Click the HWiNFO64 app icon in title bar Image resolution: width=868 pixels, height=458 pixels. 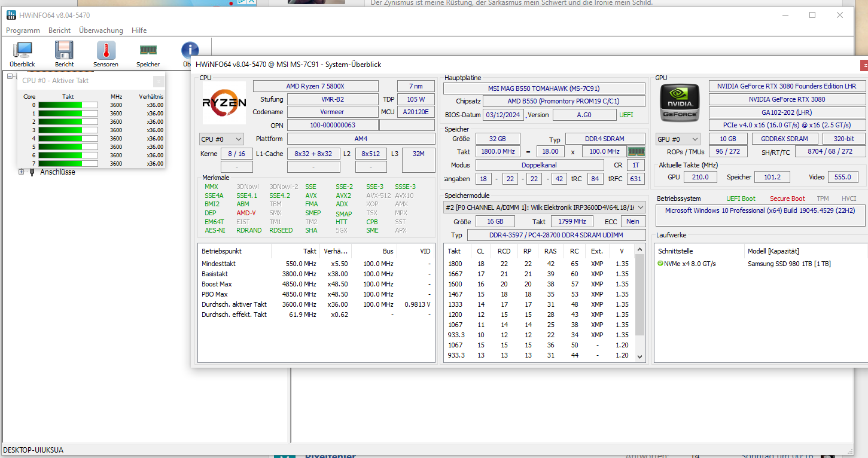tap(11, 15)
